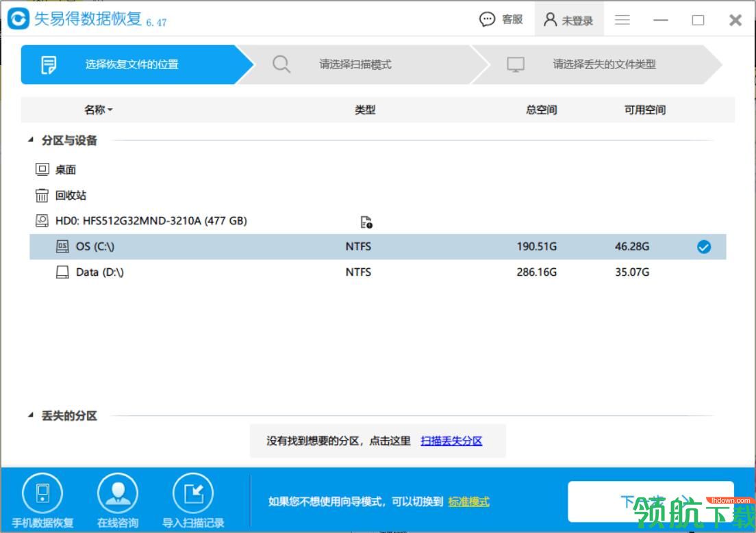Maximize the data recovery window
Screen dimensions: 756x533
[698, 21]
